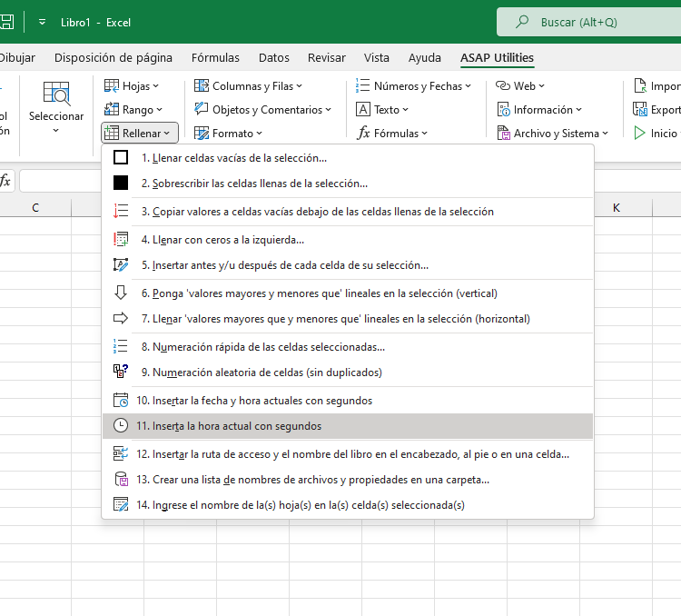The image size is (681, 616).
Task: Select column K header
Action: click(617, 208)
